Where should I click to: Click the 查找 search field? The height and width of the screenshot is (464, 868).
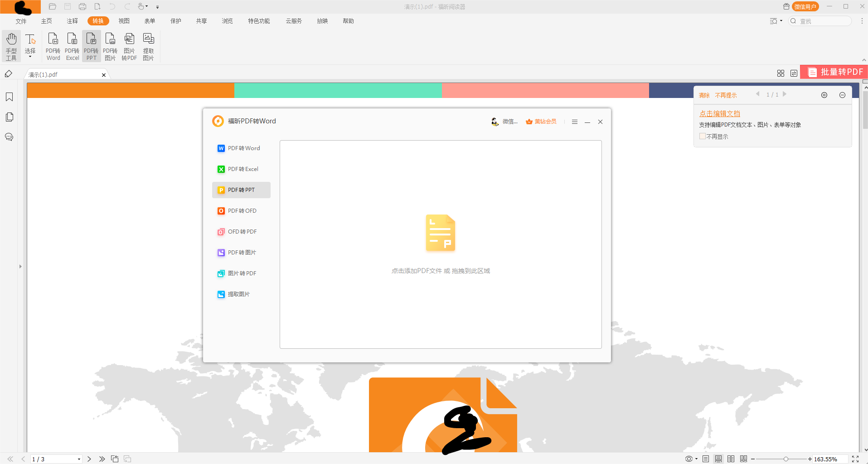pos(824,21)
